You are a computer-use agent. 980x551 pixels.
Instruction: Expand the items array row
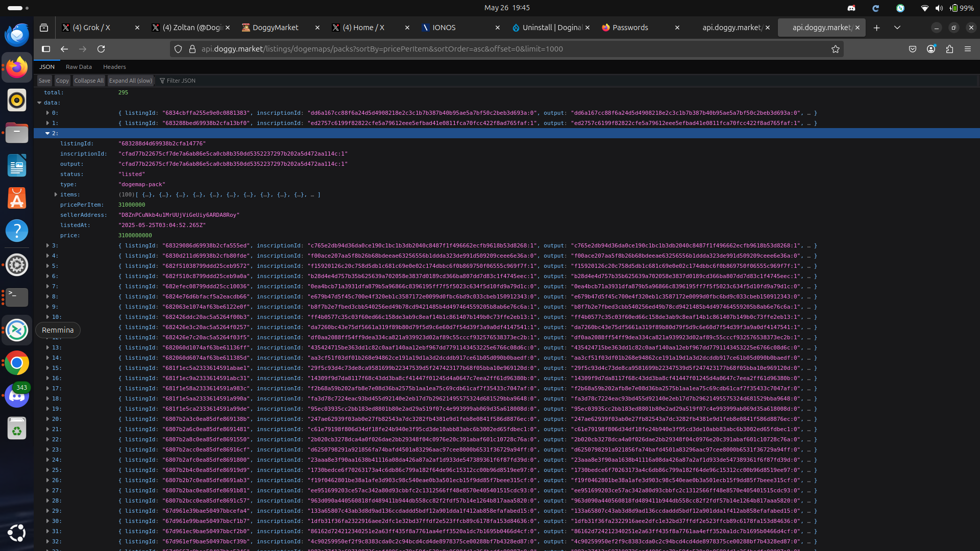click(56, 194)
